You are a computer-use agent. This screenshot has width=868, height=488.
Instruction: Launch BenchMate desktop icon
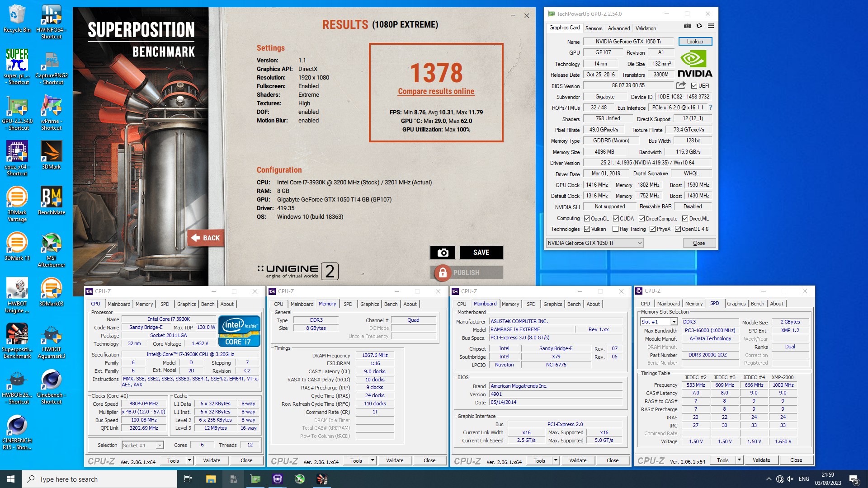pos(51,201)
